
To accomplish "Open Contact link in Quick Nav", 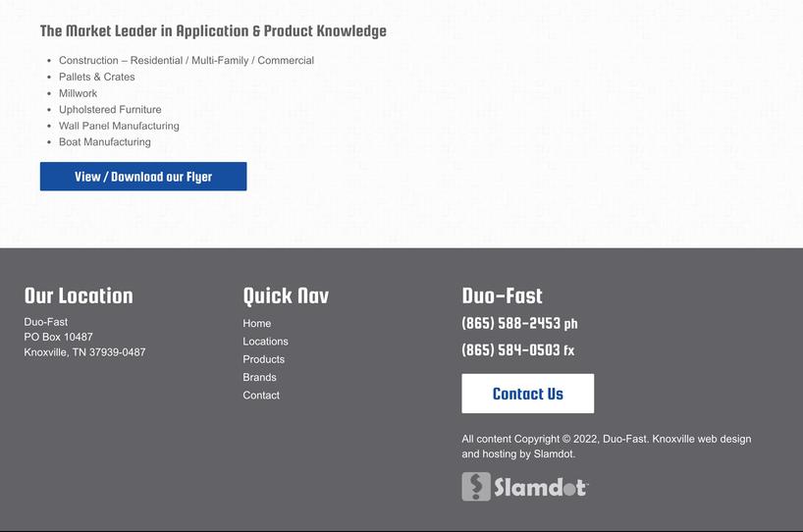I will (x=261, y=396).
